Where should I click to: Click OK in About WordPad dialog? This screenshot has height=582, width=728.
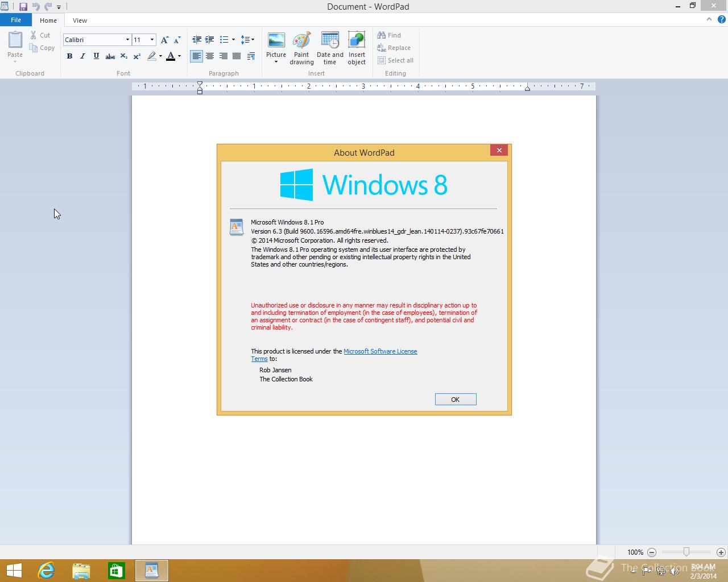(456, 400)
